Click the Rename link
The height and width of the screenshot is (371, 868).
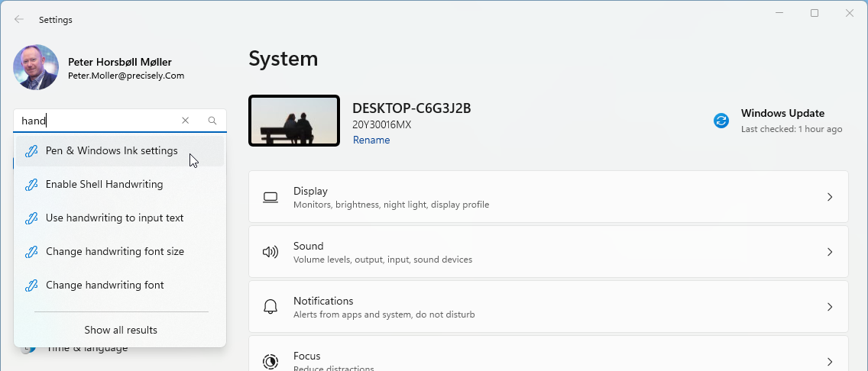(371, 140)
